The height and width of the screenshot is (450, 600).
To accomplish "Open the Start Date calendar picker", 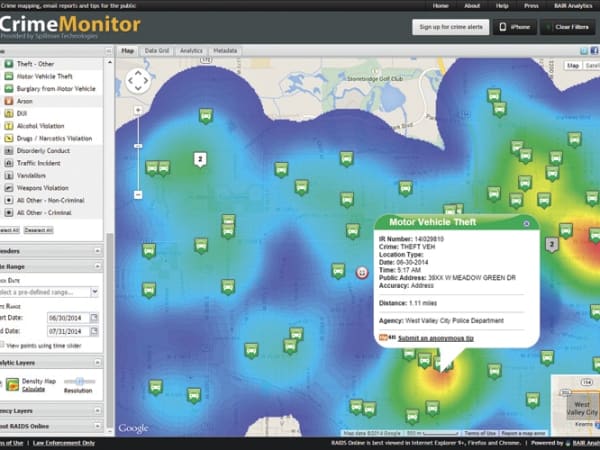I will tap(94, 318).
